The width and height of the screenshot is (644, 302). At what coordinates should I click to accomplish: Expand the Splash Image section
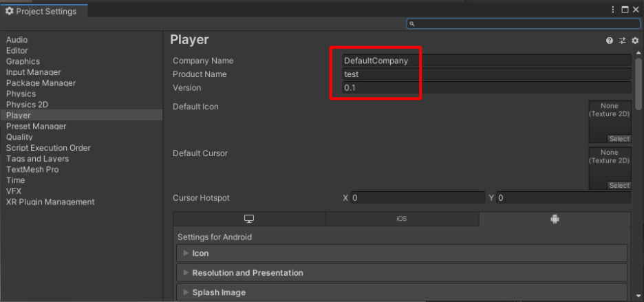click(x=402, y=292)
